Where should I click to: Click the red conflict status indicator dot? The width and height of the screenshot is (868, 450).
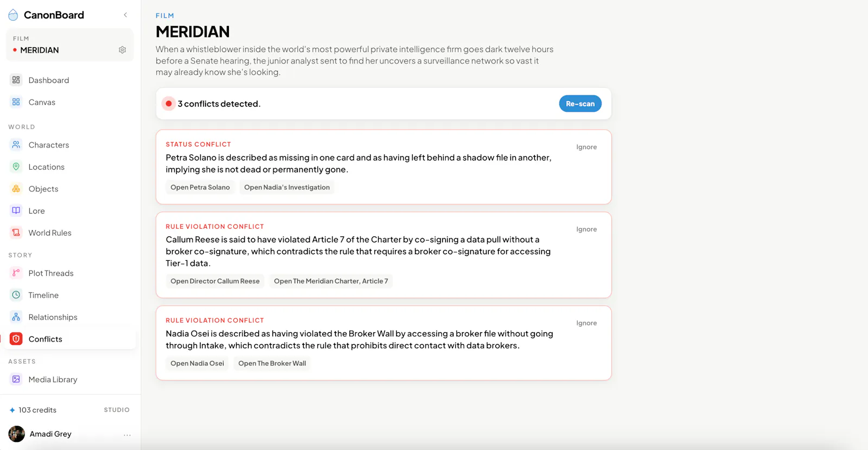click(169, 104)
